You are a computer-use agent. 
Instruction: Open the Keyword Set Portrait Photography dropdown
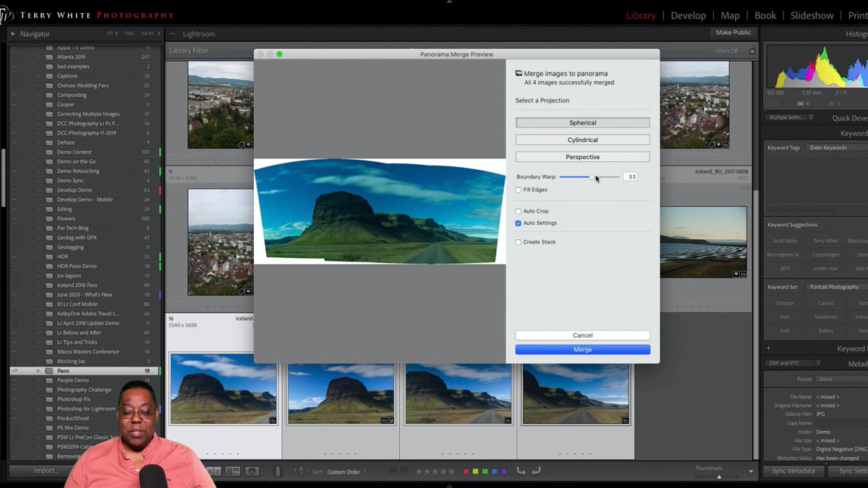(833, 286)
